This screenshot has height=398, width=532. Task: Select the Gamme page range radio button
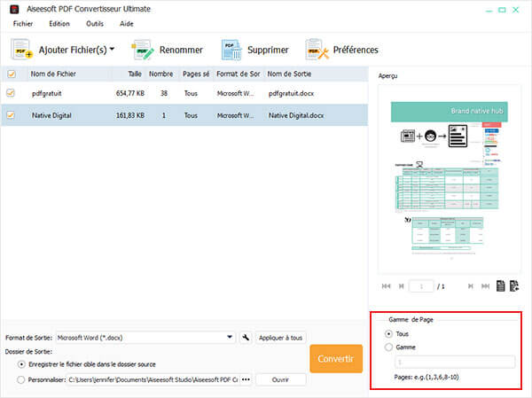pos(390,347)
